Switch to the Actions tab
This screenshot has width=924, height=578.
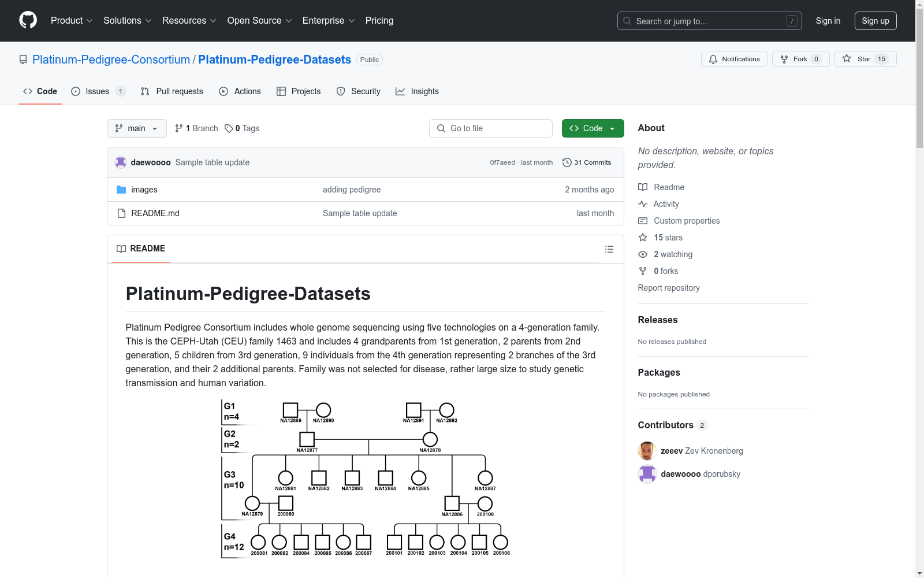pyautogui.click(x=240, y=91)
